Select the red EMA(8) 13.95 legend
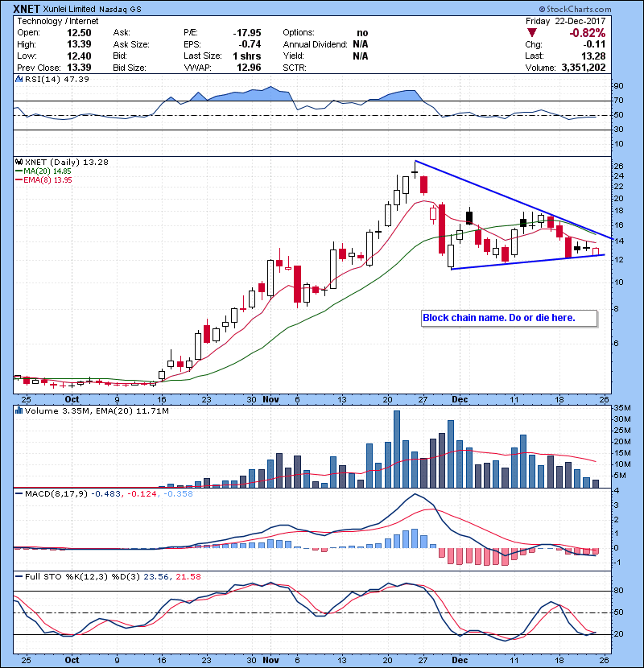 tap(43, 179)
